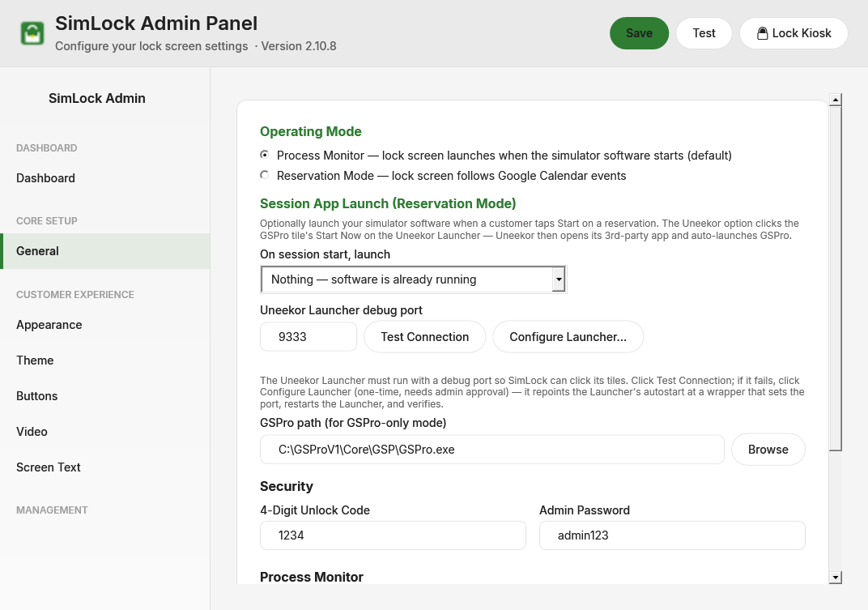This screenshot has height=610, width=868.
Task: Click the SimLock Admin Panel title
Action: point(156,23)
